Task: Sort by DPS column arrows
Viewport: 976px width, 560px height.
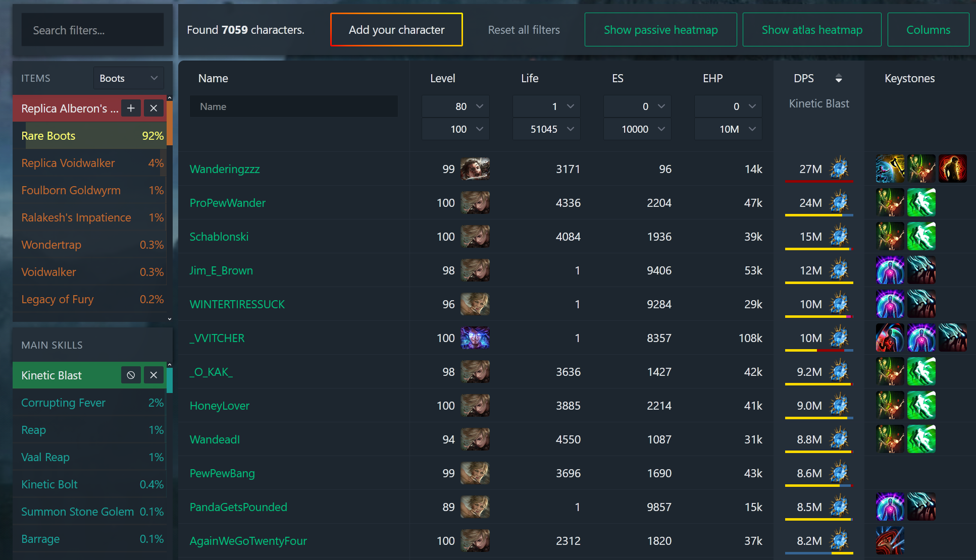Action: point(838,78)
